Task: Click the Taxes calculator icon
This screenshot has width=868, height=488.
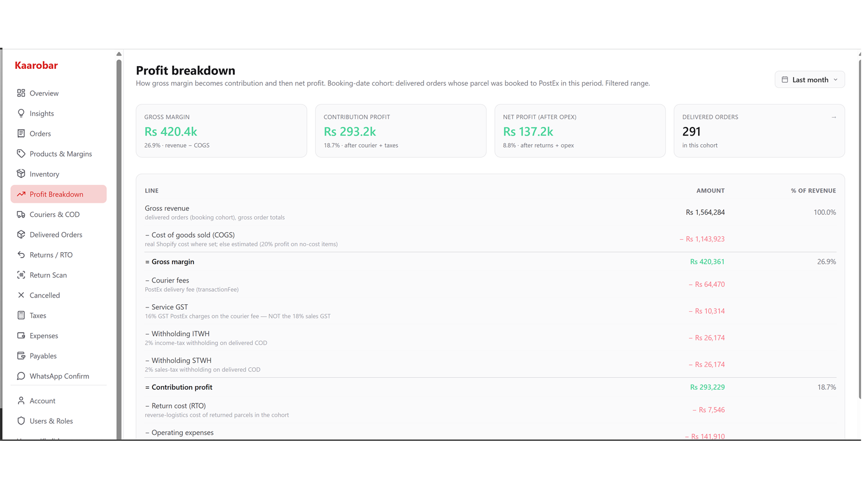Action: click(21, 315)
